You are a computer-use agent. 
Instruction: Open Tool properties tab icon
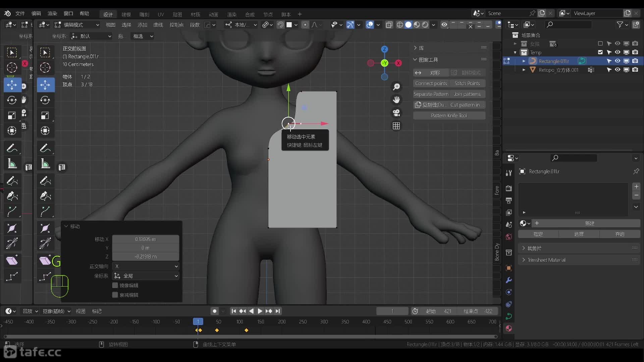(x=509, y=173)
